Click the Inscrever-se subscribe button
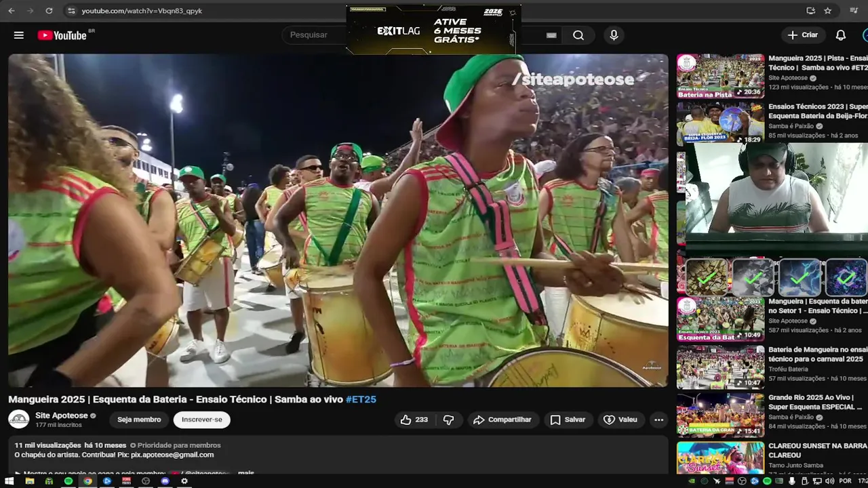Viewport: 868px width, 488px height. [x=201, y=420]
